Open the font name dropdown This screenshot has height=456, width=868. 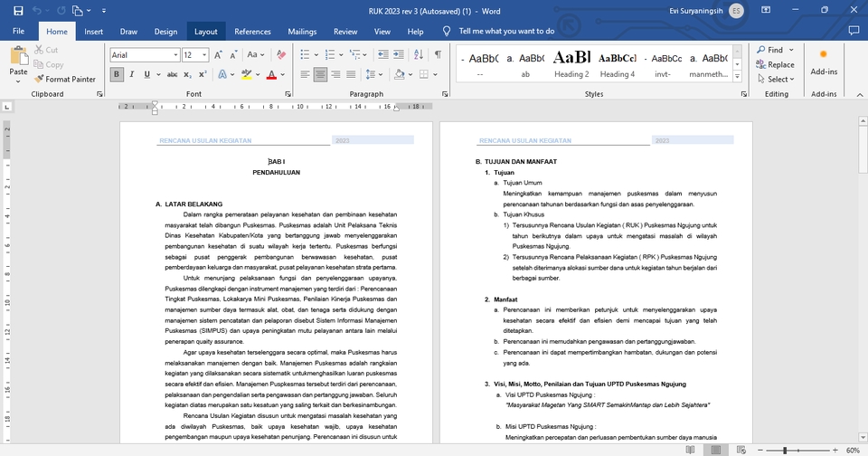(x=176, y=55)
